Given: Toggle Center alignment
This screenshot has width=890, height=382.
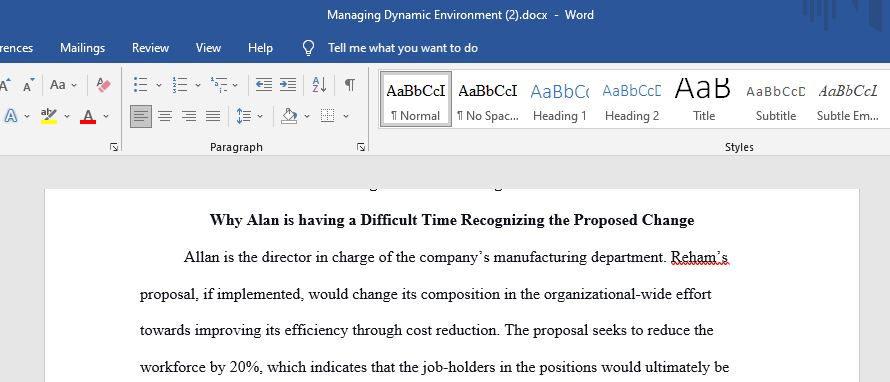Looking at the screenshot, I should click(x=165, y=116).
